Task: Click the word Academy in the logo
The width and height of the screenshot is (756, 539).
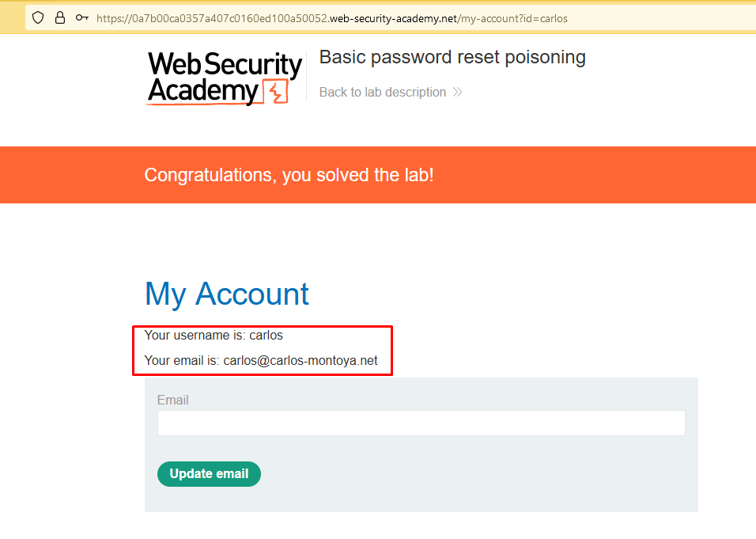Action: click(202, 92)
